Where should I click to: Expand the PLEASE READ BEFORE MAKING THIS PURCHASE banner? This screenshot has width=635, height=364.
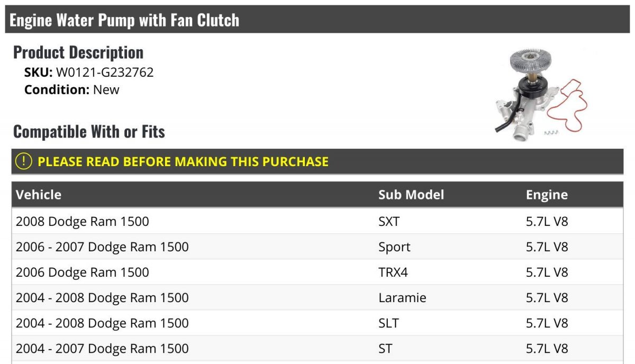[317, 161]
